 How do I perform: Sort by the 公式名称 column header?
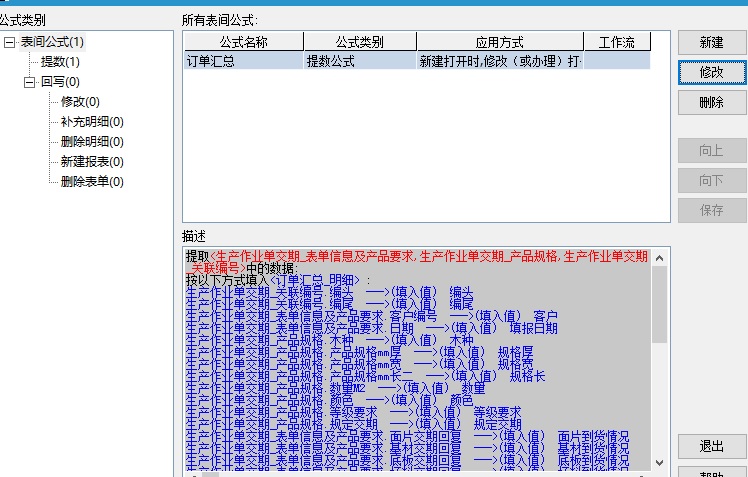point(243,42)
